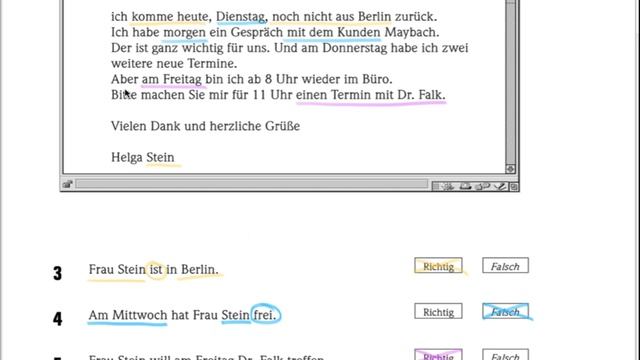Screen dimensions: 640x360
Task: Click the sentence 'Am Mittwoch hat Frau Stein frei.'
Action: 182,315
